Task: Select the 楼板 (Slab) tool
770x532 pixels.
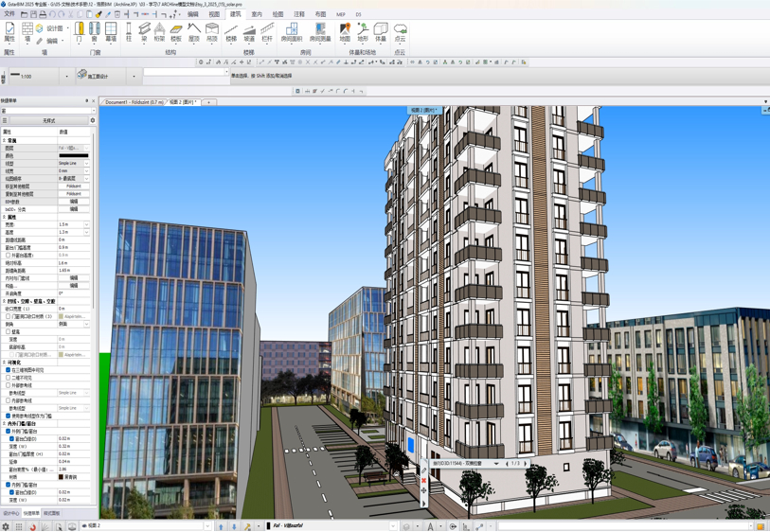Action: coord(176,32)
